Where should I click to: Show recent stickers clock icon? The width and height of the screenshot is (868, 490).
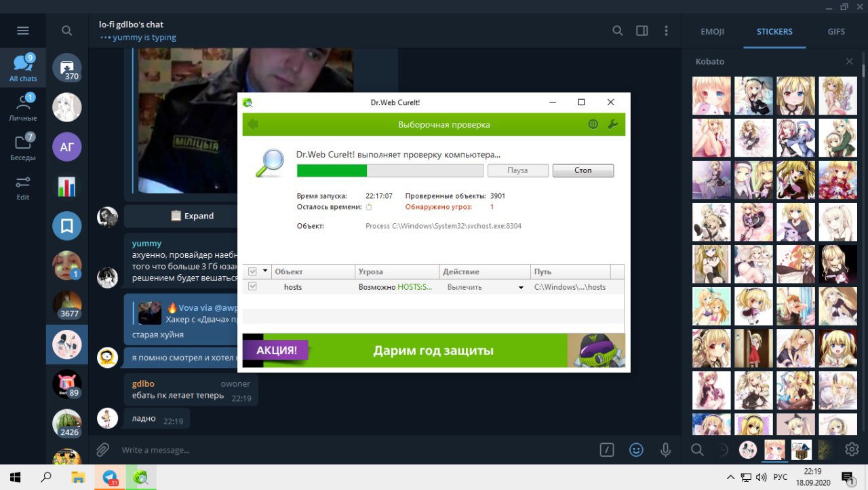click(x=723, y=449)
